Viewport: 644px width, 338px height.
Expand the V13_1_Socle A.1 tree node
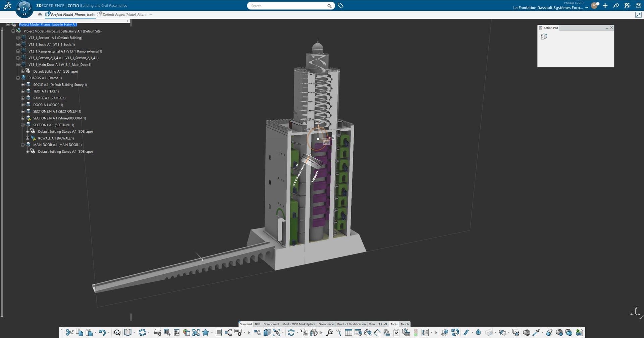[x=18, y=45]
